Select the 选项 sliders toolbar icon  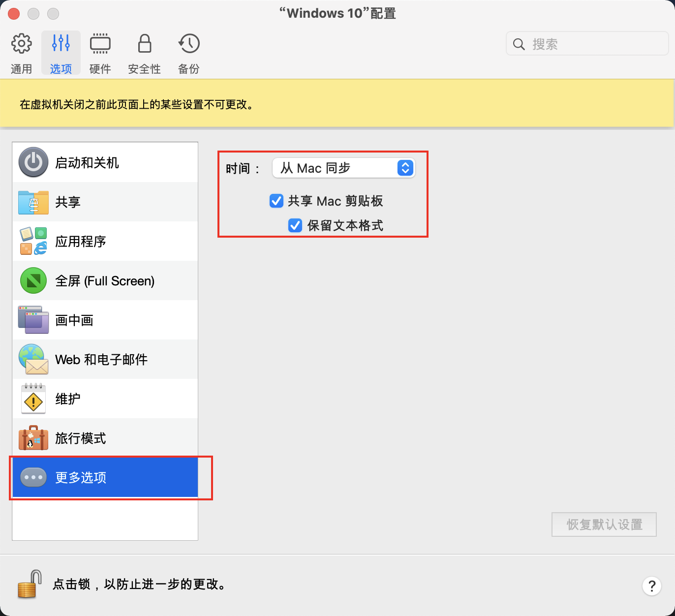(61, 43)
